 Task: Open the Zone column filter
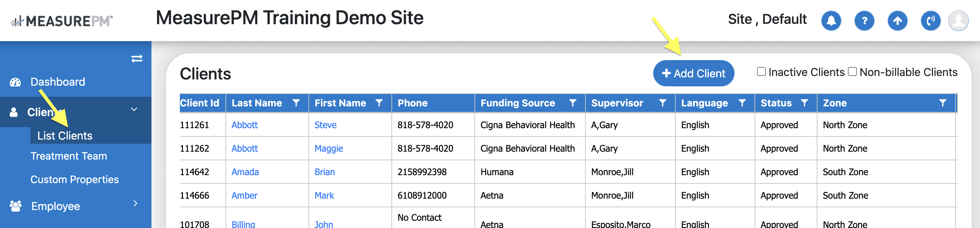pyautogui.click(x=942, y=103)
